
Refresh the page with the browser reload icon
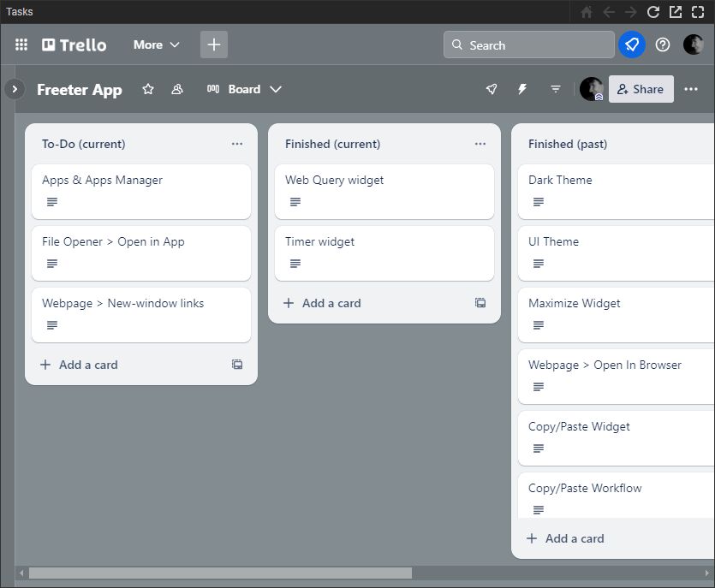(x=653, y=12)
